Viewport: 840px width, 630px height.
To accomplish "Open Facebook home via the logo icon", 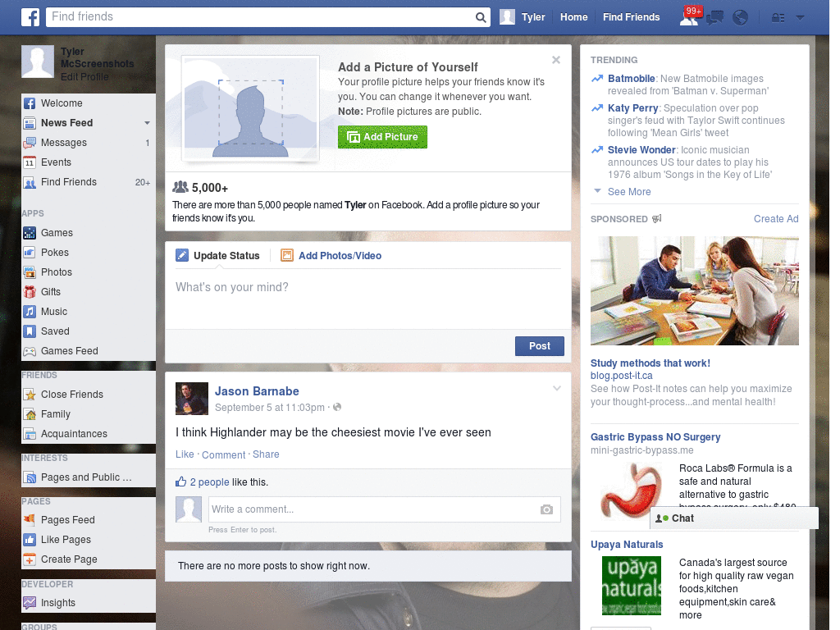I will coord(30,16).
